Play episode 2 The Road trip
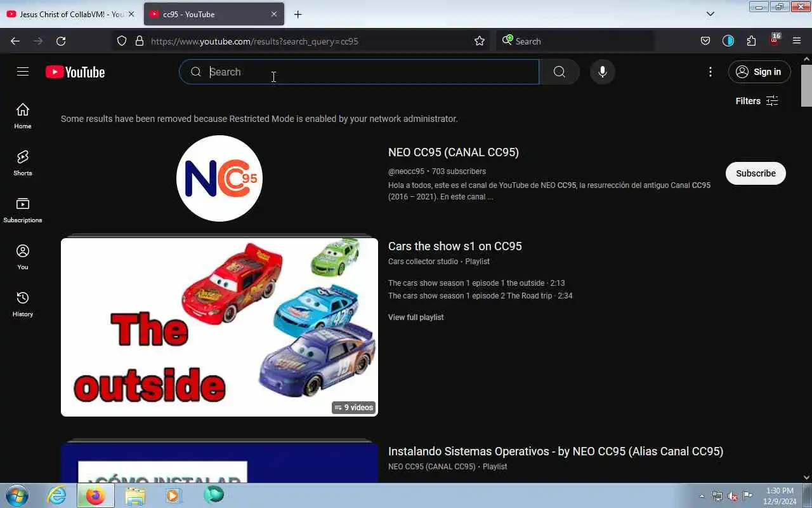This screenshot has width=812, height=508. click(x=480, y=296)
